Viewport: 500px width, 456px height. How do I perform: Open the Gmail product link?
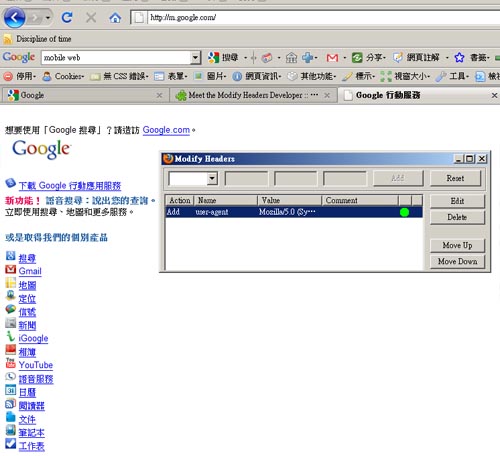pyautogui.click(x=30, y=271)
